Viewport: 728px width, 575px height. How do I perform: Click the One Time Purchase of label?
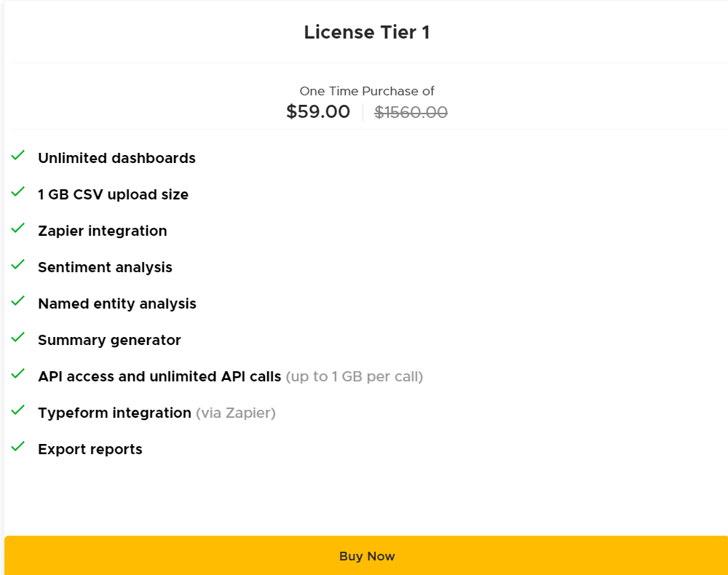[x=367, y=90]
